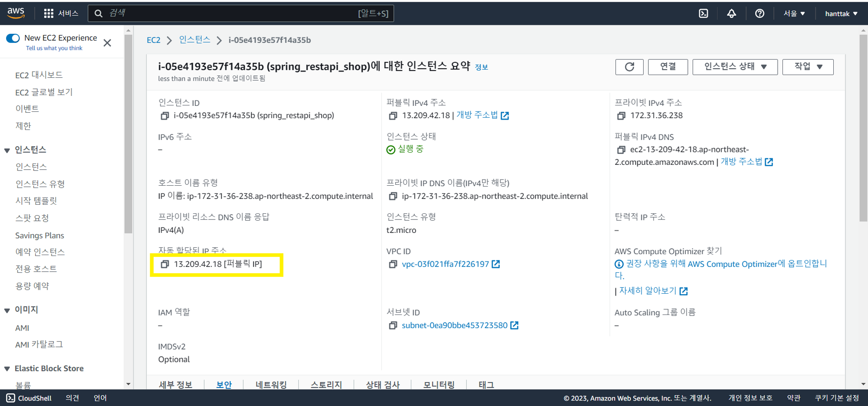Refresh the instance summary
Screen dimensions: 868x406
click(x=629, y=67)
